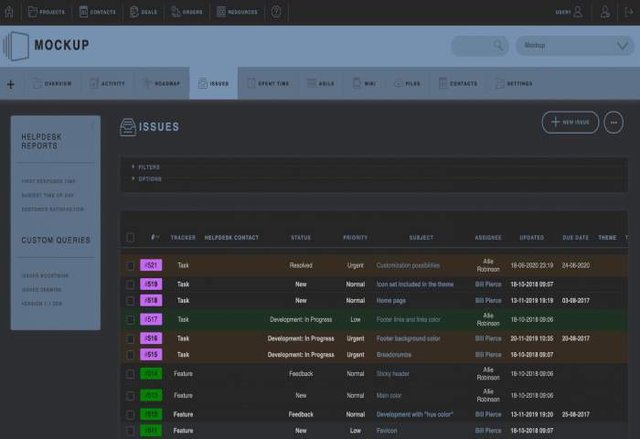Sort by Due date column header
The height and width of the screenshot is (439, 640).
pos(576,237)
